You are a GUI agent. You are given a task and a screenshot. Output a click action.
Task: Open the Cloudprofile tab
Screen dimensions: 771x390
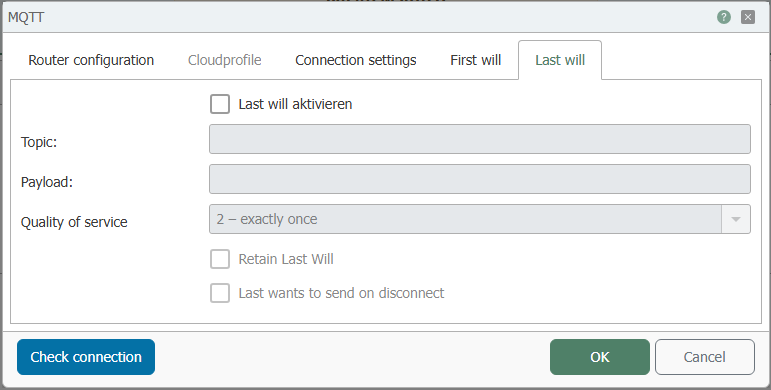pyautogui.click(x=225, y=60)
